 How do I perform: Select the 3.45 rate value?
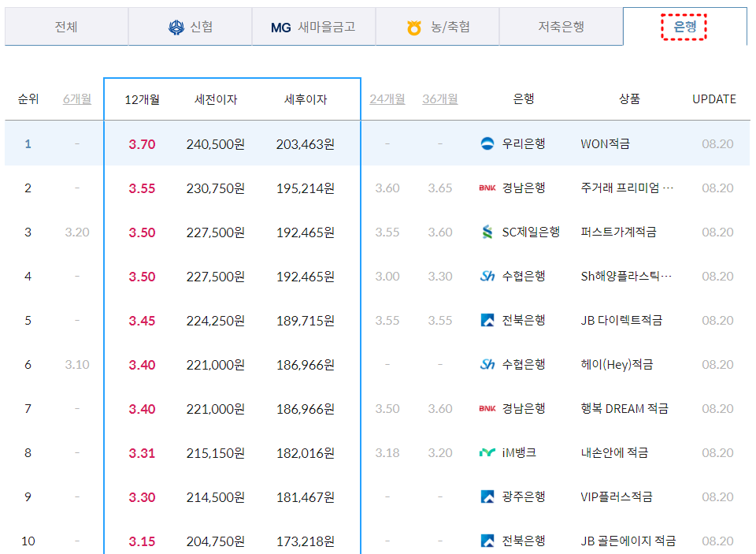pos(143,321)
